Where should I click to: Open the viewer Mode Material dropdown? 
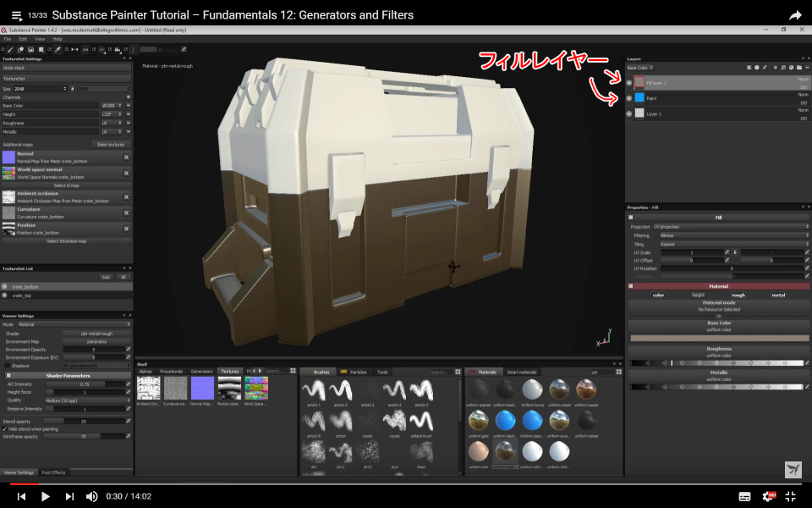click(x=74, y=324)
